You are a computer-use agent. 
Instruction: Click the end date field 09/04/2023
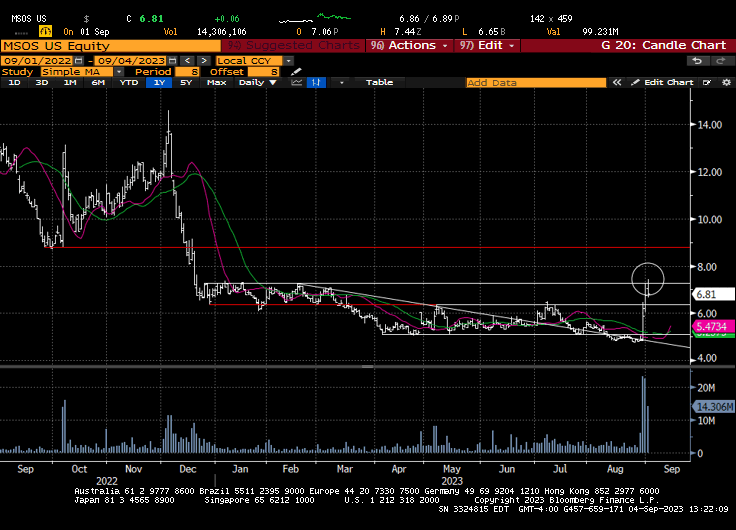131,61
